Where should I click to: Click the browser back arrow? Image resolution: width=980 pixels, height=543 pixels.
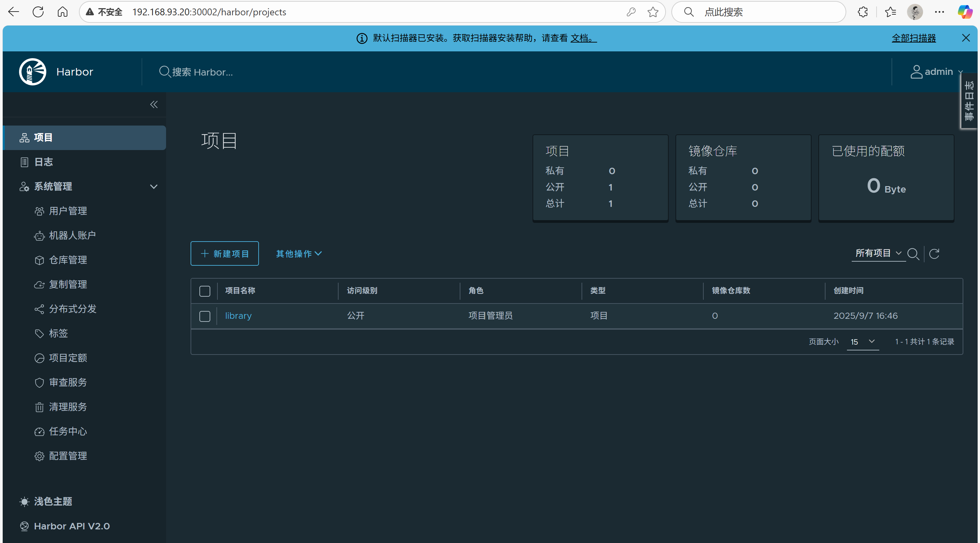[x=14, y=12]
